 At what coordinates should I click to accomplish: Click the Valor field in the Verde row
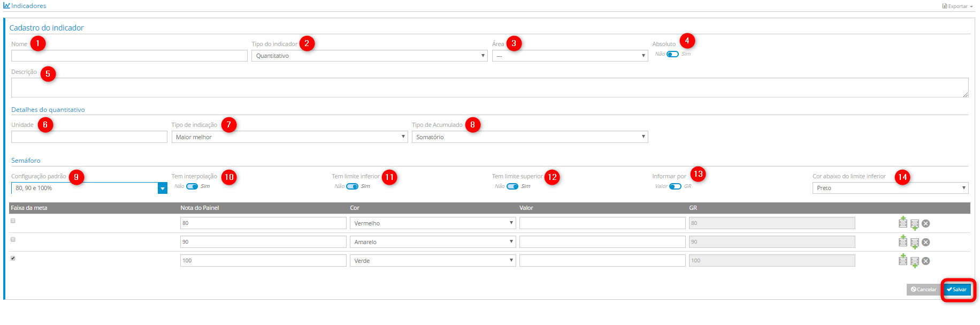pyautogui.click(x=602, y=261)
